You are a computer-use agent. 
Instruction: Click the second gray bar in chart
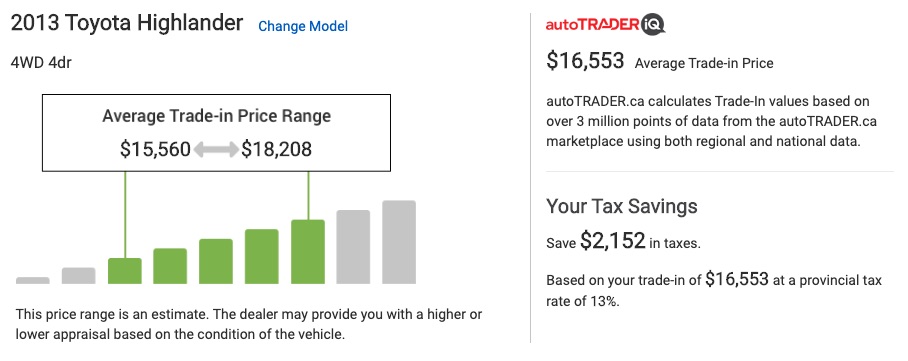(x=78, y=276)
